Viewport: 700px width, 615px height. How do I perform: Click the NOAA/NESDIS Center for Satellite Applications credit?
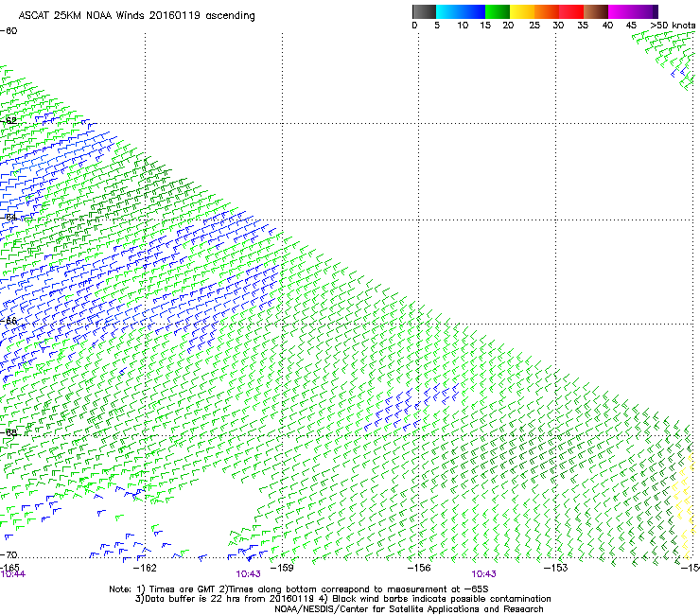409,609
